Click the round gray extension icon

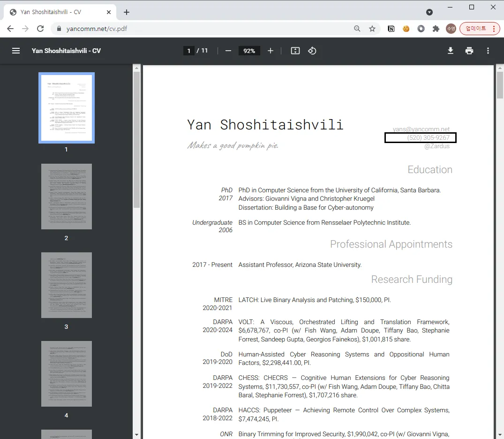(421, 29)
